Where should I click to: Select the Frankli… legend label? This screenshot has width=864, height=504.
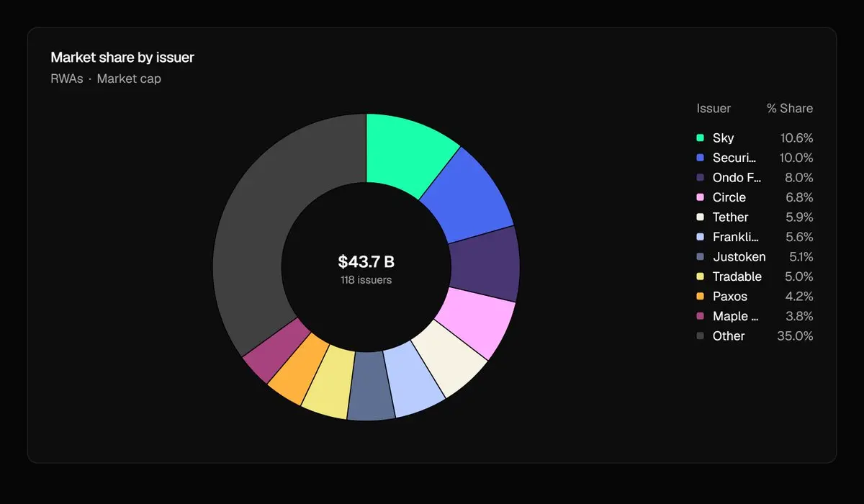[x=736, y=237]
